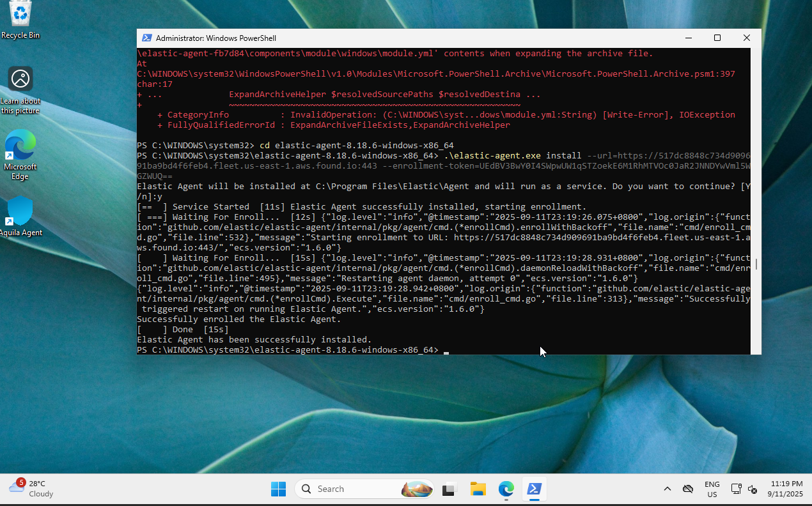This screenshot has width=812, height=506.
Task: Select the PowerShell taskbar icon
Action: [x=535, y=489]
